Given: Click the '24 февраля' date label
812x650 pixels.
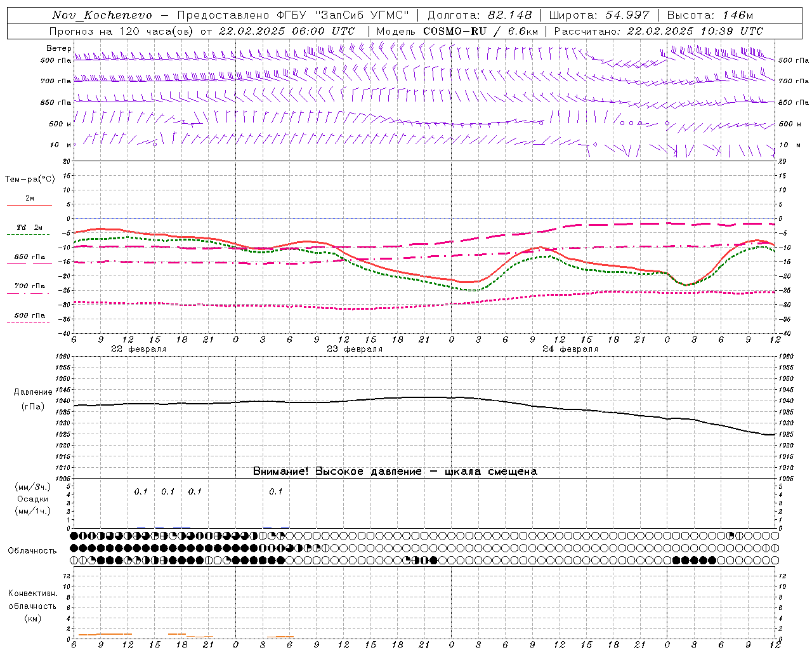Looking at the screenshot, I should click(570, 349).
